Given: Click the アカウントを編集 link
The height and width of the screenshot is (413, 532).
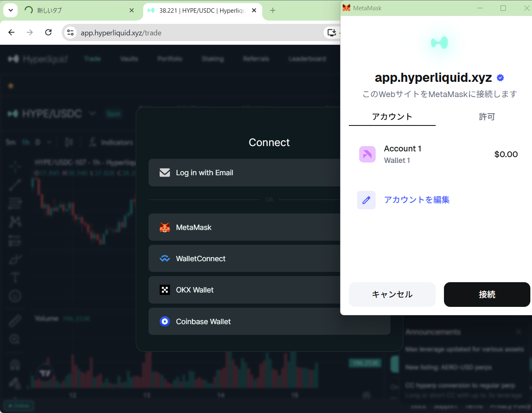Looking at the screenshot, I should [416, 200].
